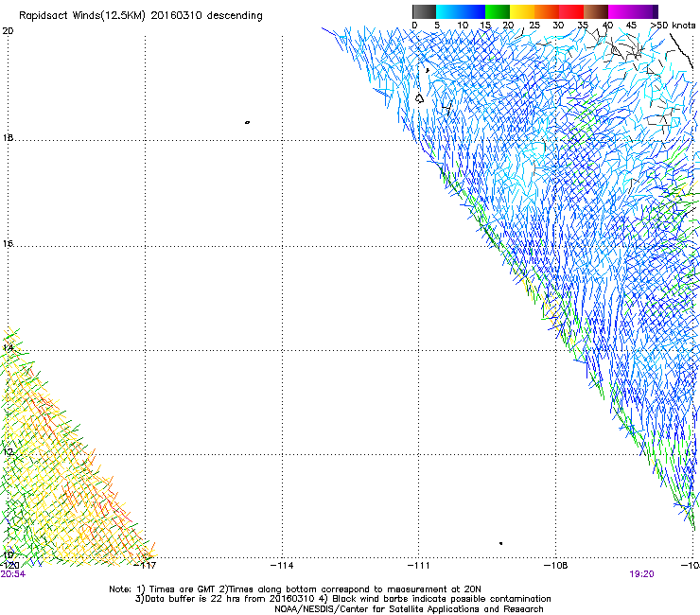Click the legend value '5'
This screenshot has height=615, width=700.
(x=437, y=26)
